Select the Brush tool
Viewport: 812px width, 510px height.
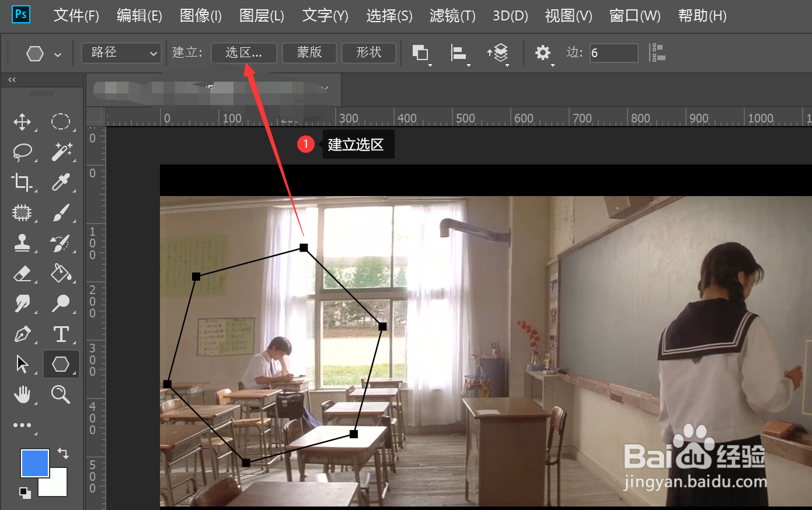pyautogui.click(x=61, y=212)
